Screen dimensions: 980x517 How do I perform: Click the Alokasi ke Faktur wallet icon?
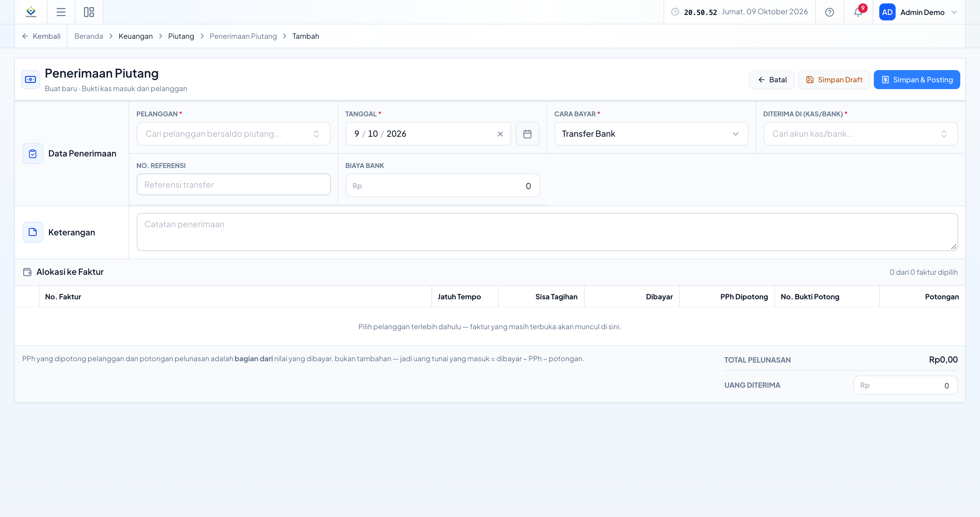tap(27, 272)
